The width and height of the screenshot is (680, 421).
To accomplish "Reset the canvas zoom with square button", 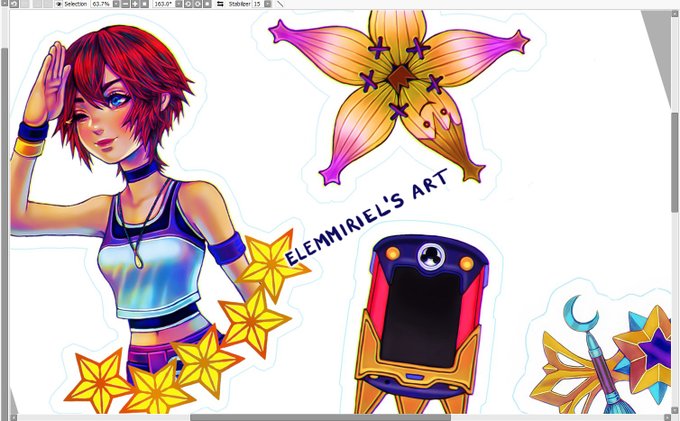I will point(144,4).
